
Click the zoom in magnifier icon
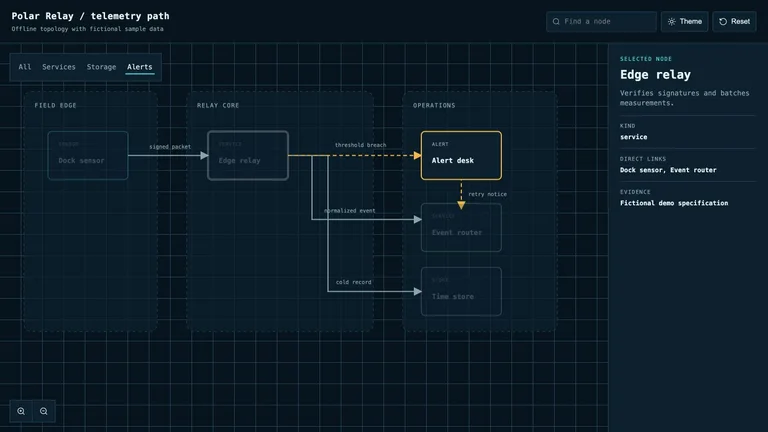click(21, 411)
